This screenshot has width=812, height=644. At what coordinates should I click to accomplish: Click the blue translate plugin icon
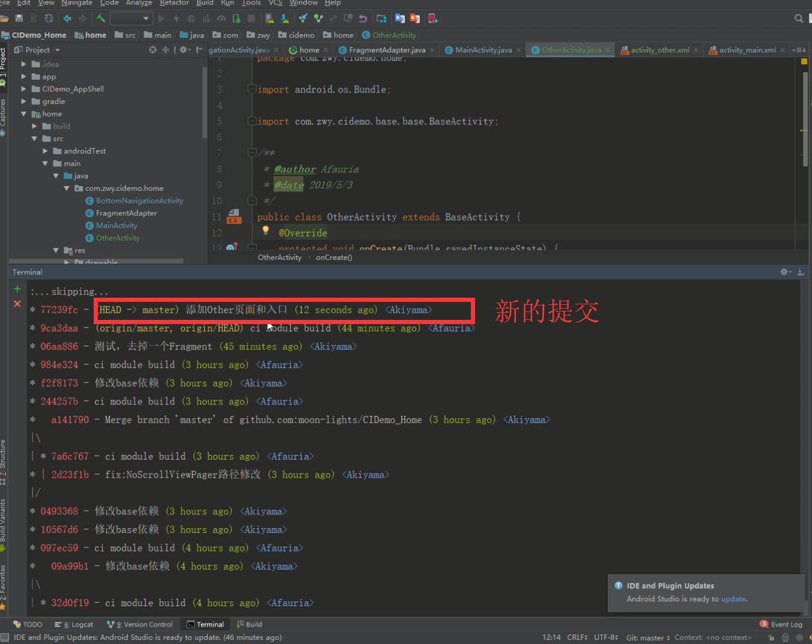pyautogui.click(x=399, y=19)
